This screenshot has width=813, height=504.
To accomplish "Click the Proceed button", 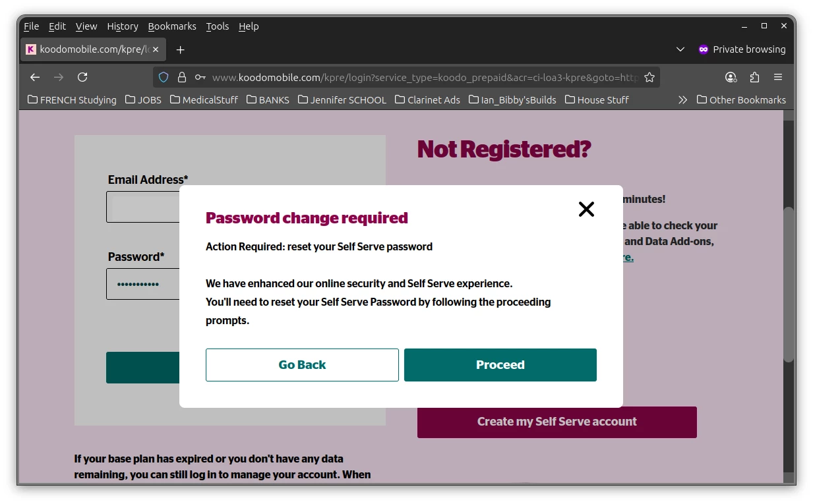I will 500,365.
